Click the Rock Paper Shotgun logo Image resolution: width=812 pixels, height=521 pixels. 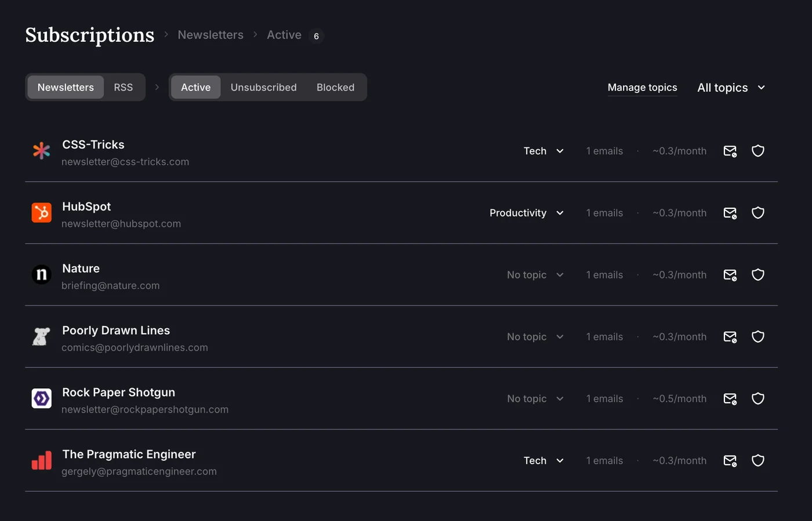coord(41,399)
